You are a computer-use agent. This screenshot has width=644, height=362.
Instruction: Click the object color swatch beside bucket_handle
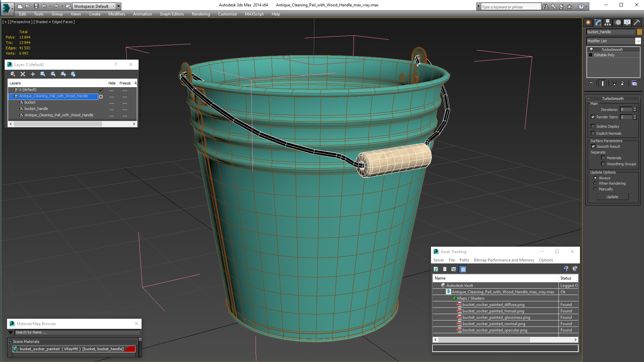[639, 32]
